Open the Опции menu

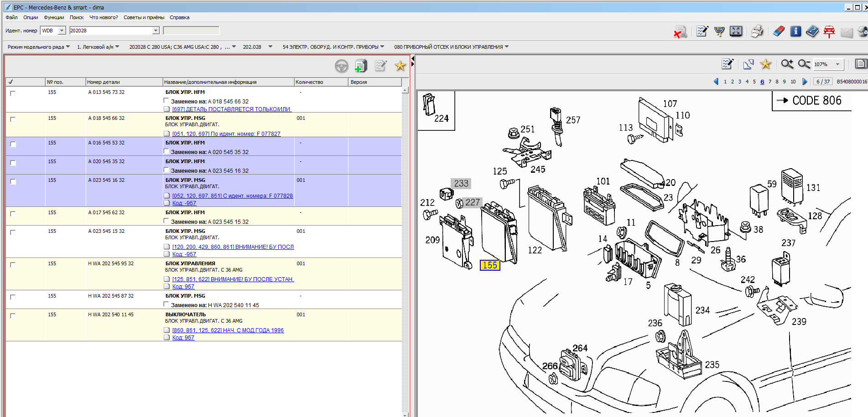31,17
